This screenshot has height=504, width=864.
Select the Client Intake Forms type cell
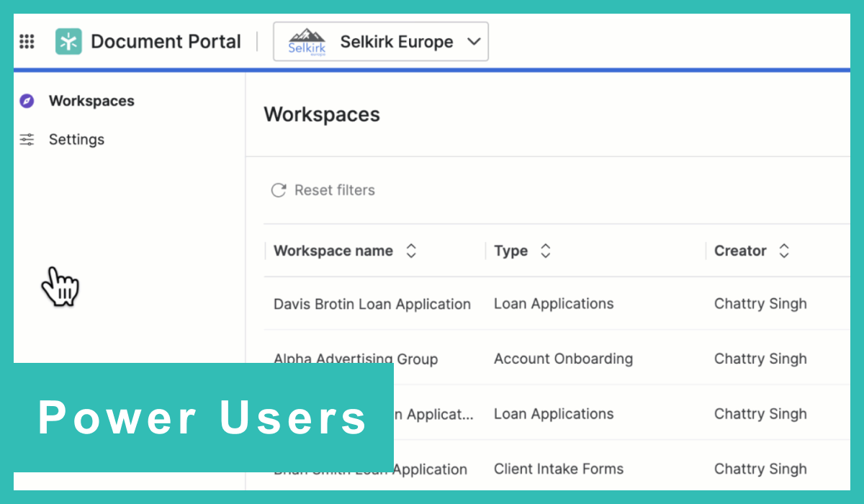(558, 469)
